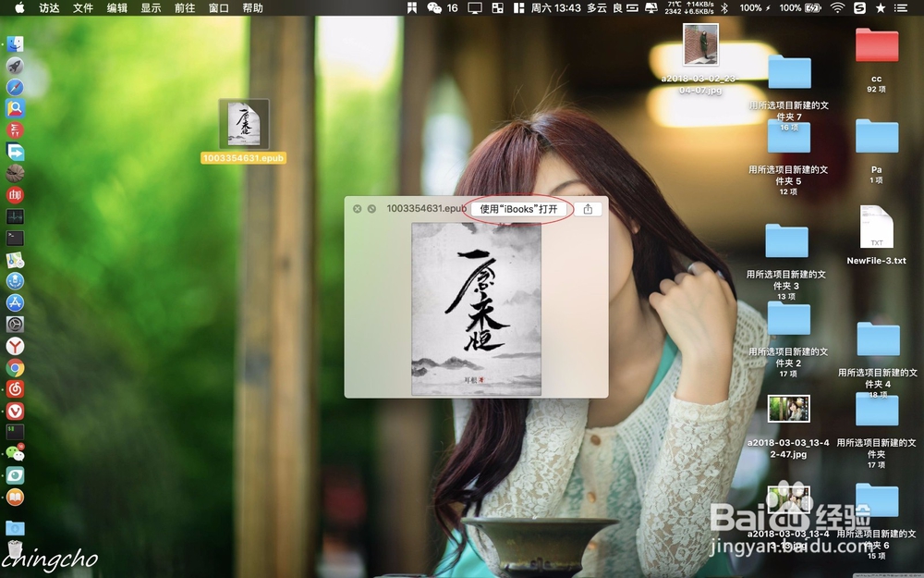This screenshot has width=924, height=578.
Task: Click the Bluetooth icon in the menu bar
Action: [724, 8]
